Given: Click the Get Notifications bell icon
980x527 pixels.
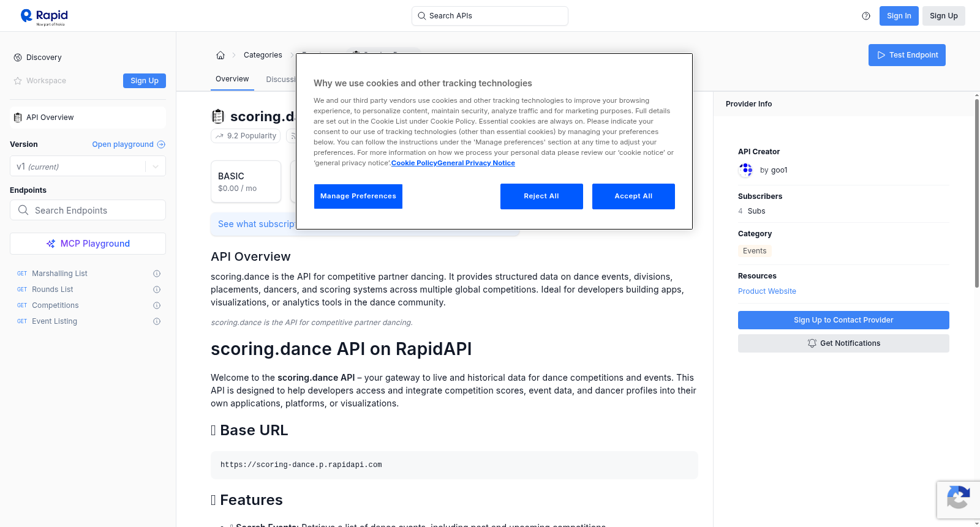Looking at the screenshot, I should 812,343.
